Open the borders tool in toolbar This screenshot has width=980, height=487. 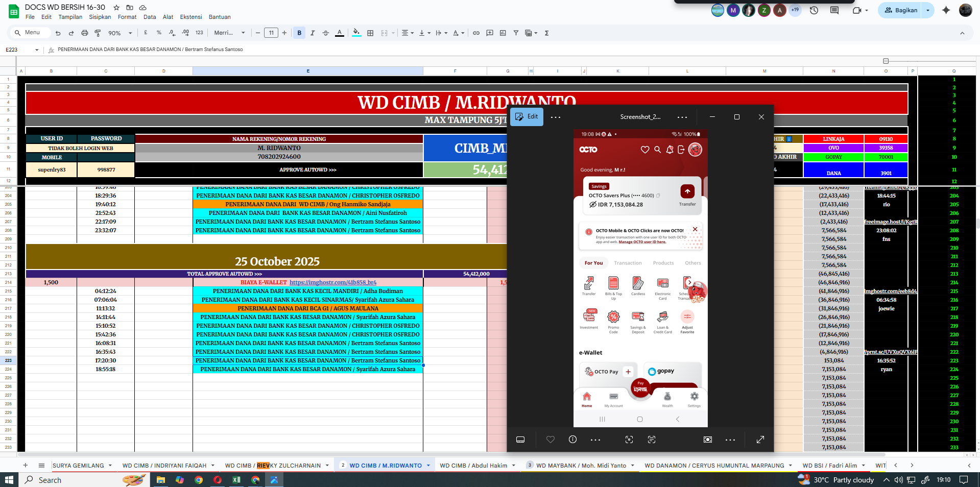tap(370, 33)
